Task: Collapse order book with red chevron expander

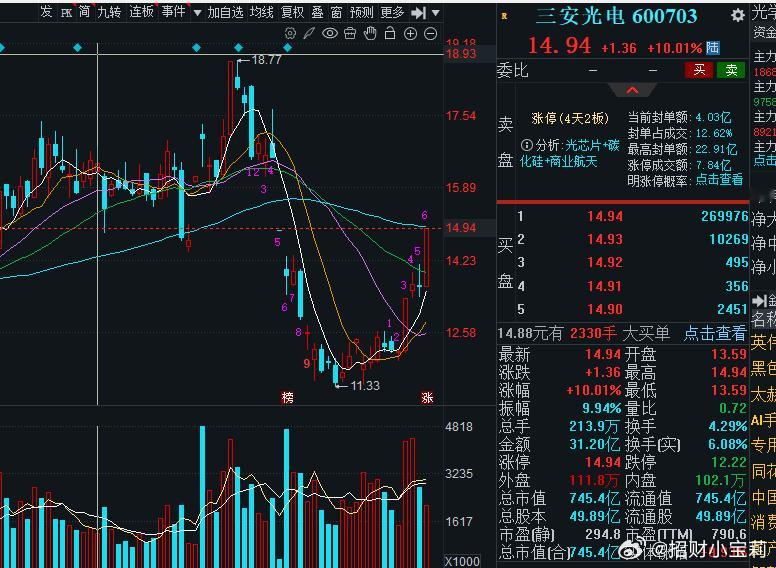Action: (632, 91)
